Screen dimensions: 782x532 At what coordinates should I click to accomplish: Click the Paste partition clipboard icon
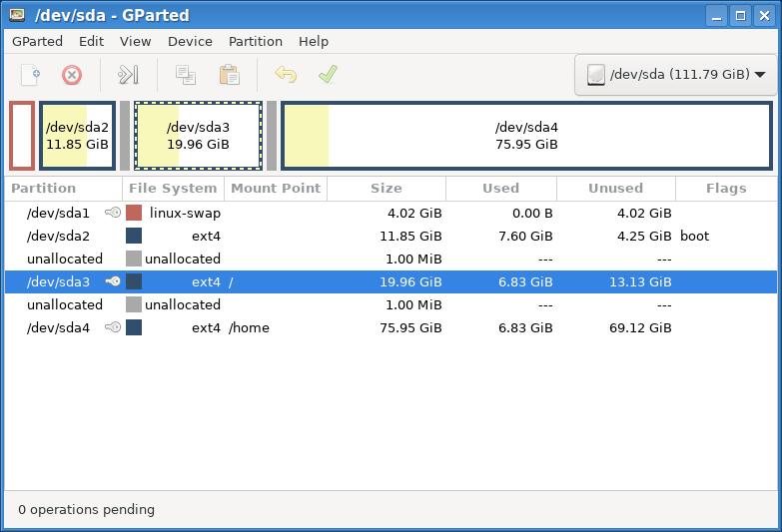(230, 75)
